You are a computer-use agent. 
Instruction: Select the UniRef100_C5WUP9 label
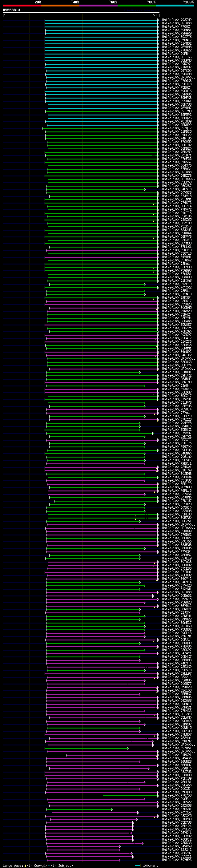click(177, 125)
